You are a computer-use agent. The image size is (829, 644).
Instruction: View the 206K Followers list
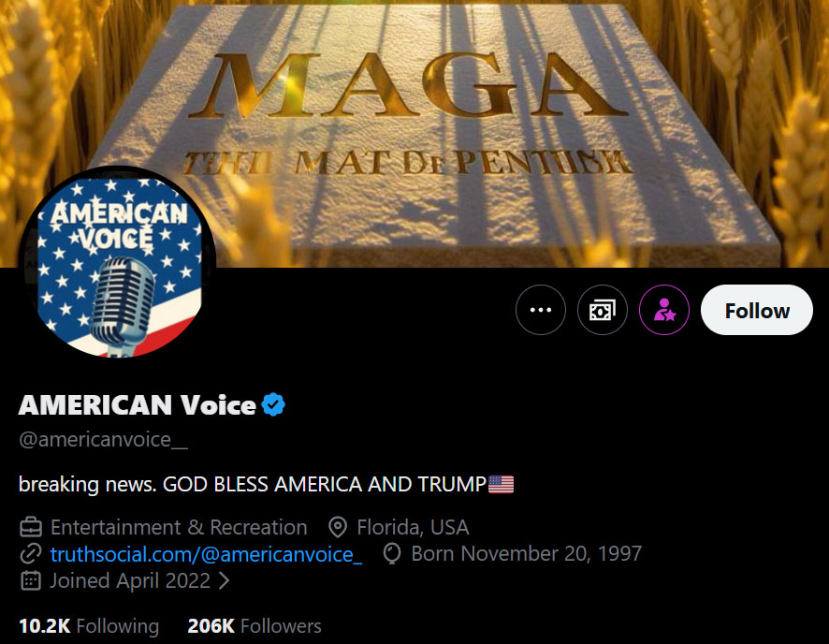254,626
